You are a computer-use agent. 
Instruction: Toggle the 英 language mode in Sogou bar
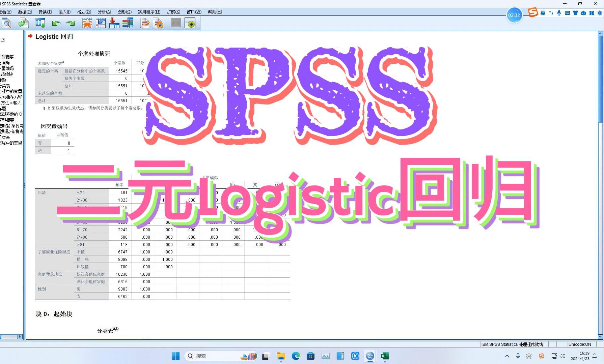(x=543, y=13)
